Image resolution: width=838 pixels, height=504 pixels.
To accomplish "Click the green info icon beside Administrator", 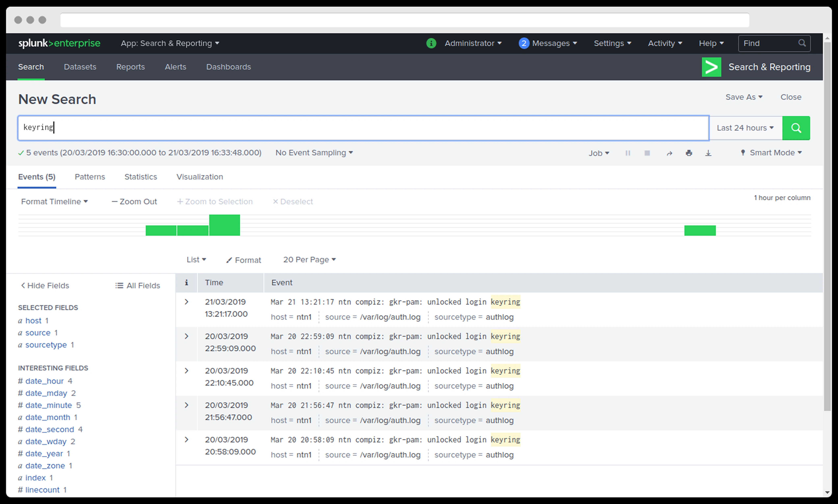I will point(431,44).
